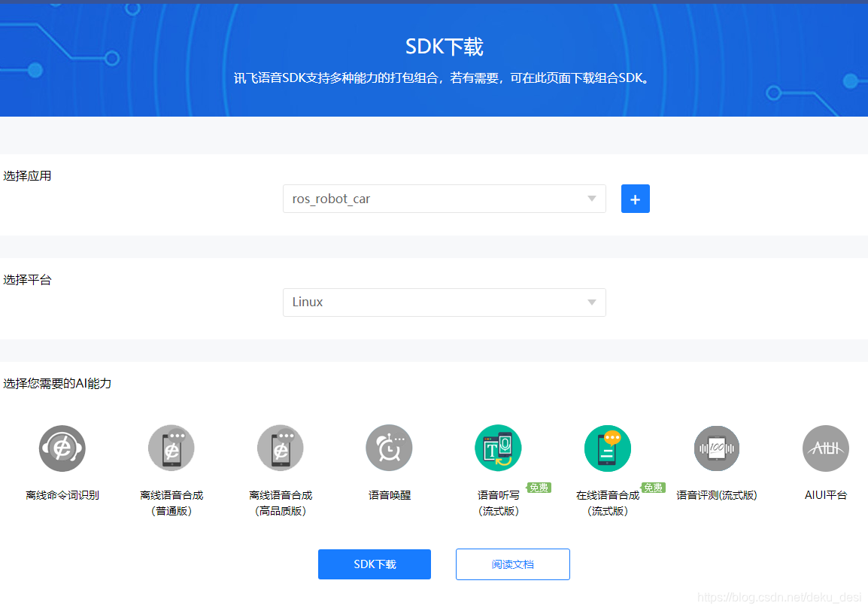Click the 选择您需要的AI能力 heading
This screenshot has width=868, height=611.
(x=57, y=383)
